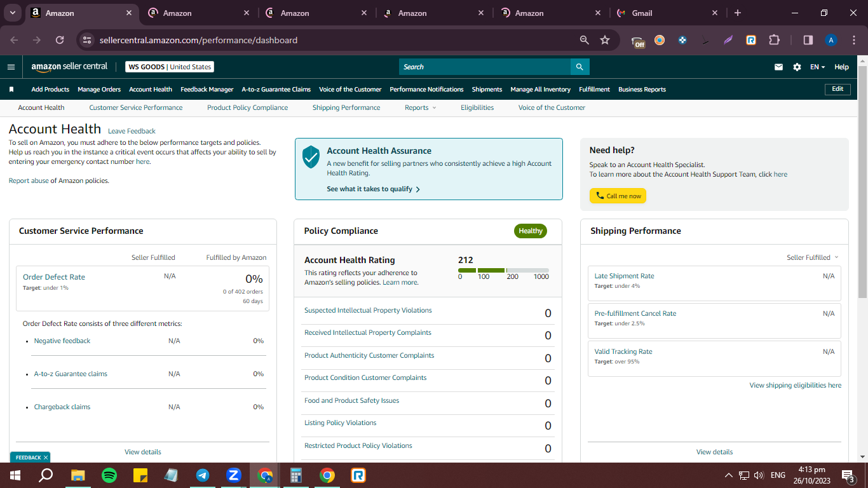Switch to the Shipping Performance tab
The image size is (868, 488).
pyautogui.click(x=346, y=108)
